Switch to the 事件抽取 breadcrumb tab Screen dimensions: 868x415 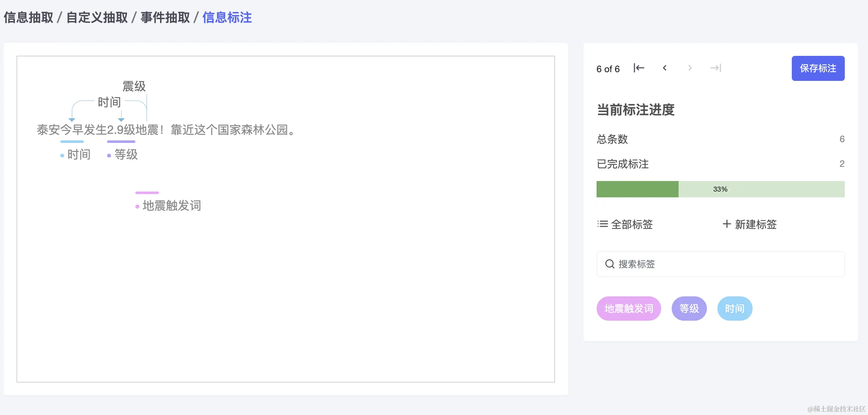[167, 17]
